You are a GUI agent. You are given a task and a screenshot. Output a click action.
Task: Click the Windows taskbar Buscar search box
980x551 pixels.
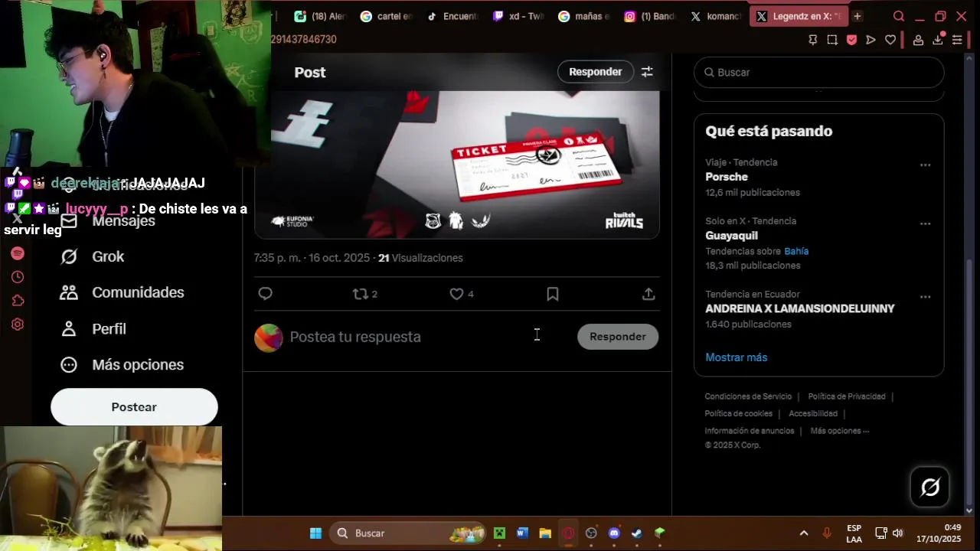click(x=407, y=533)
